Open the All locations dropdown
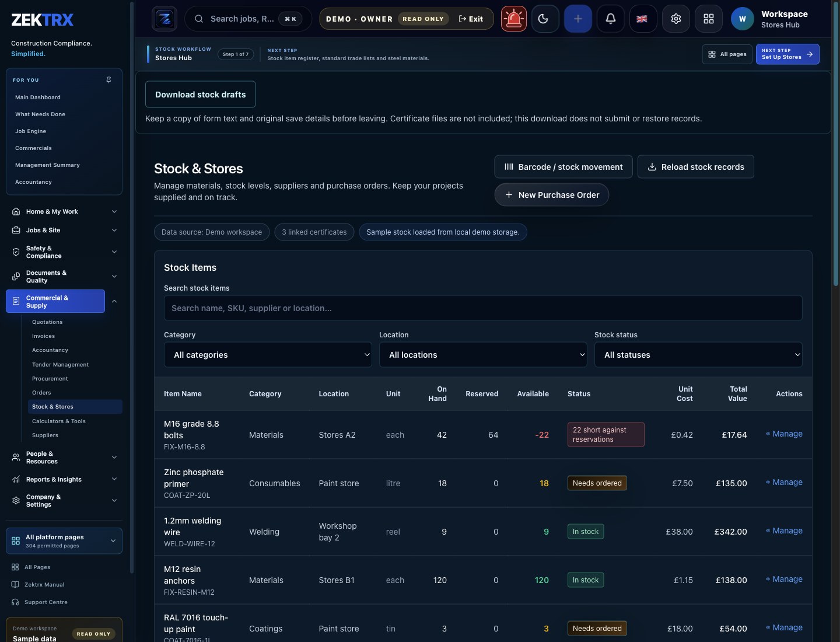The width and height of the screenshot is (840, 642). point(483,355)
